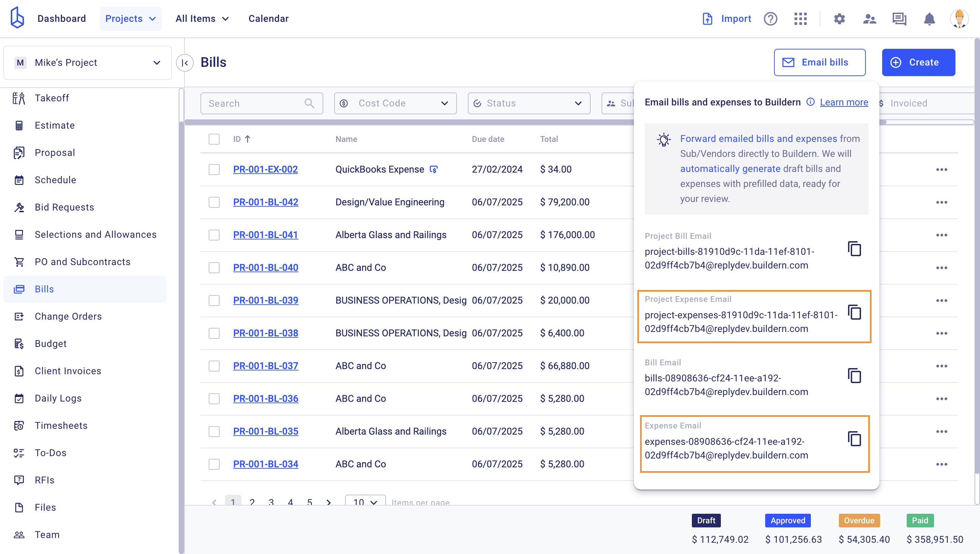Go to the previous page arrow
980x554 pixels.
(214, 502)
